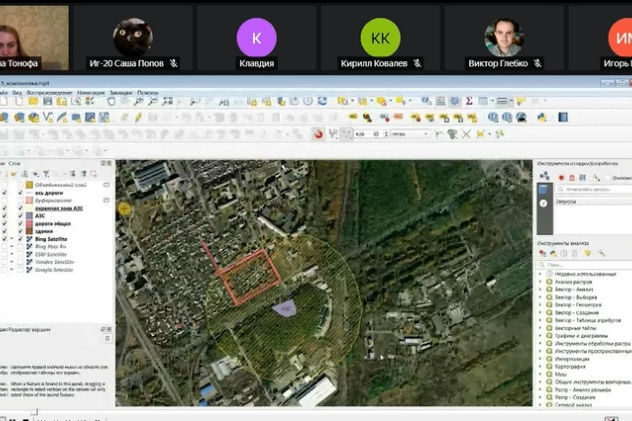The image size is (632, 421).
Task: Select the здания layer in list
Action: coord(45,230)
